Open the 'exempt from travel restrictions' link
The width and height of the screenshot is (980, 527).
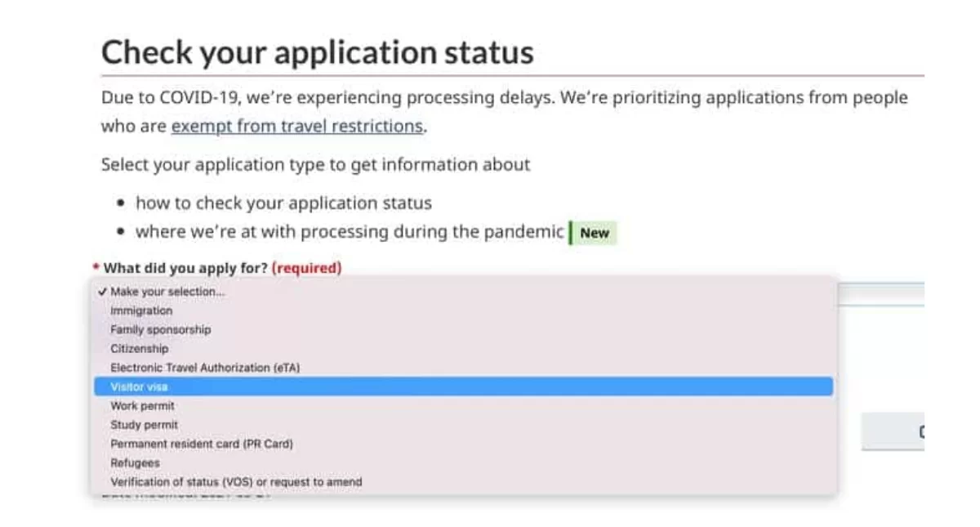pos(296,127)
